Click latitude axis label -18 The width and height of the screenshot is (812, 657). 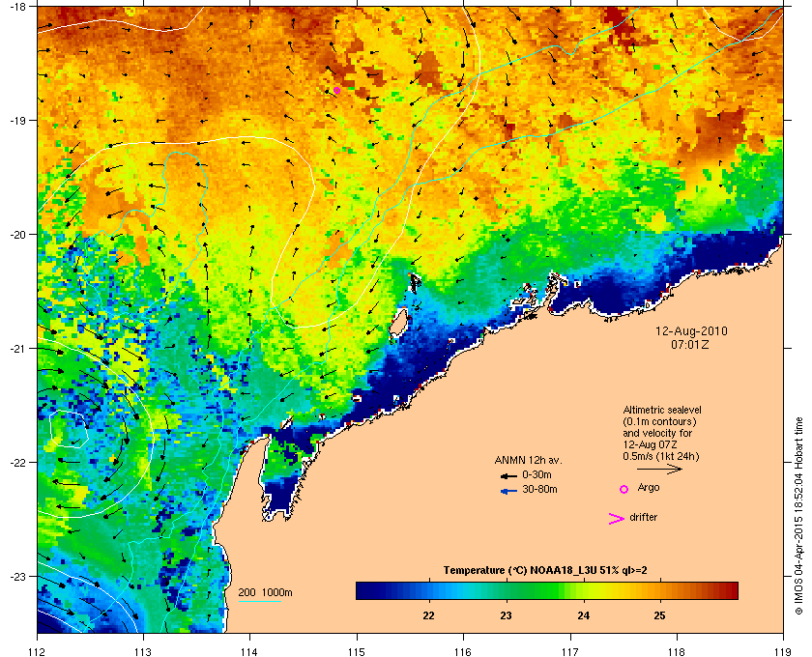(x=17, y=6)
